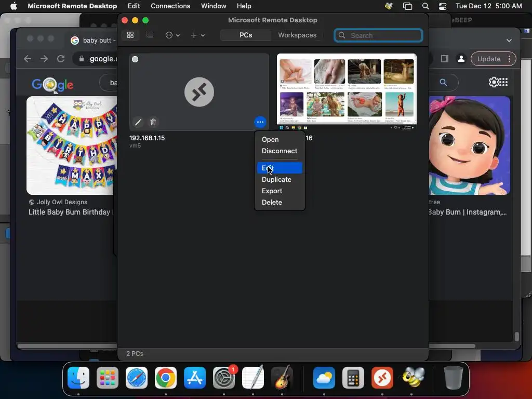
Task: Open the Baby Bum | Instagram result title
Action: [x=468, y=212]
